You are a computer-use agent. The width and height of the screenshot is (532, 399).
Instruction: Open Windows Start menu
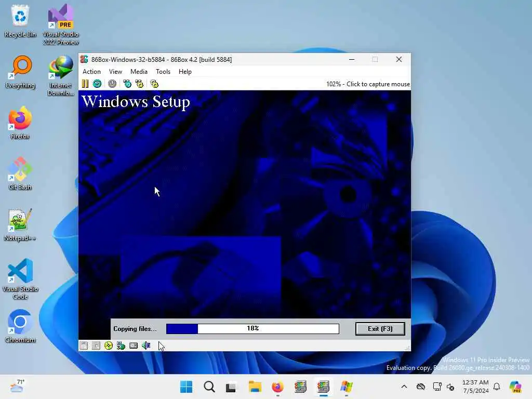(x=186, y=387)
